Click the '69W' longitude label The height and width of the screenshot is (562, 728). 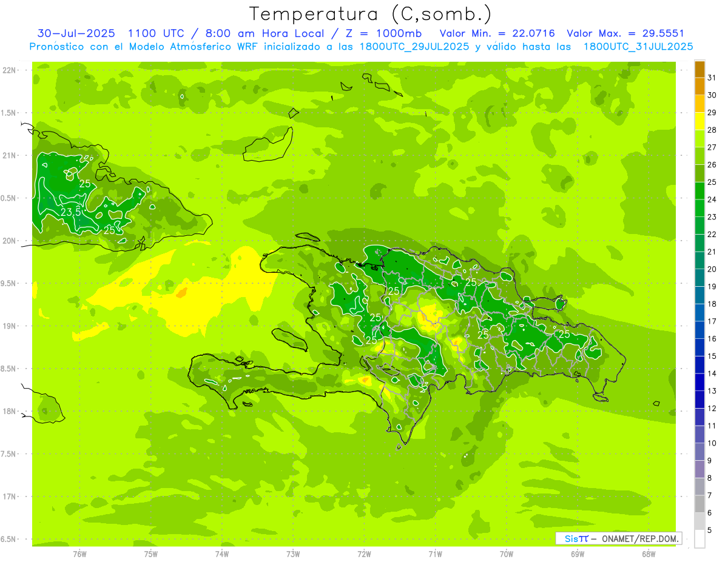(578, 554)
